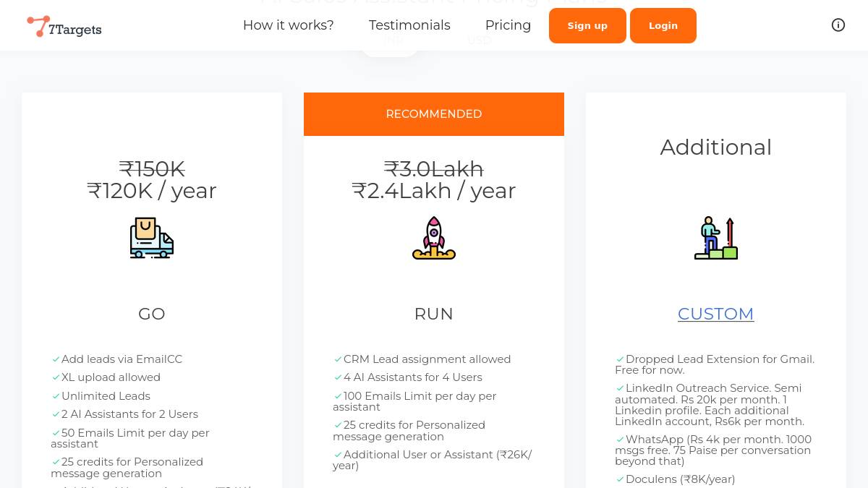Click the RUN plan rocket icon

point(434,238)
